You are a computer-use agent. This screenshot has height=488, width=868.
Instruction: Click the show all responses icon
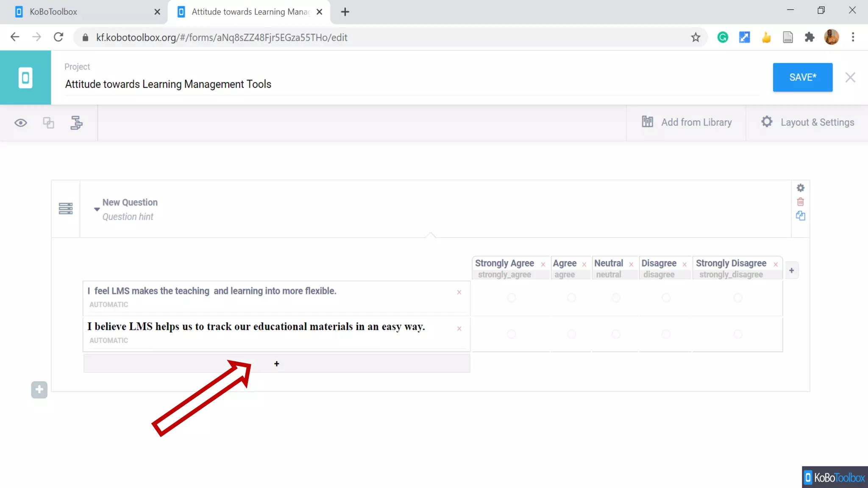(x=48, y=123)
